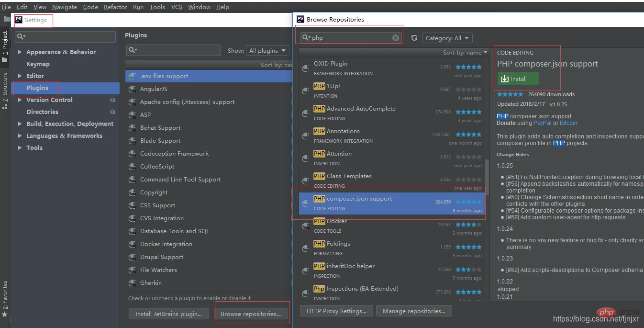The image size is (644, 328).
Task: Open the Refactor menu
Action: pyautogui.click(x=115, y=7)
